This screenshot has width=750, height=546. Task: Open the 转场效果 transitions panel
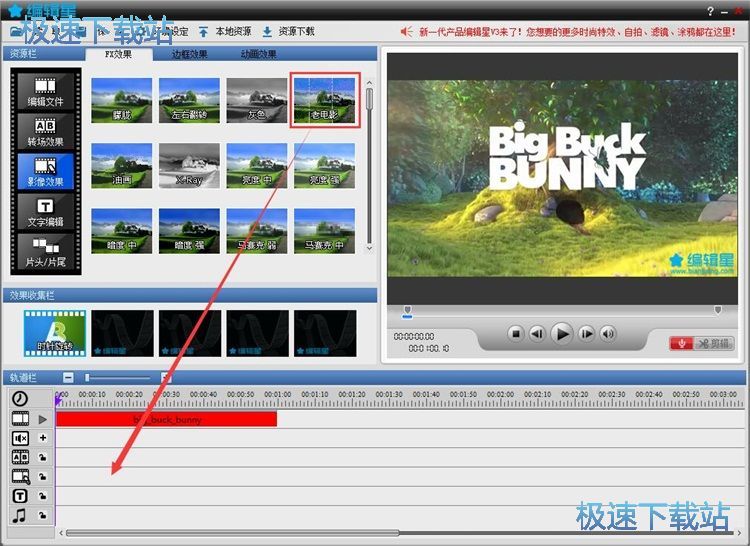(45, 131)
